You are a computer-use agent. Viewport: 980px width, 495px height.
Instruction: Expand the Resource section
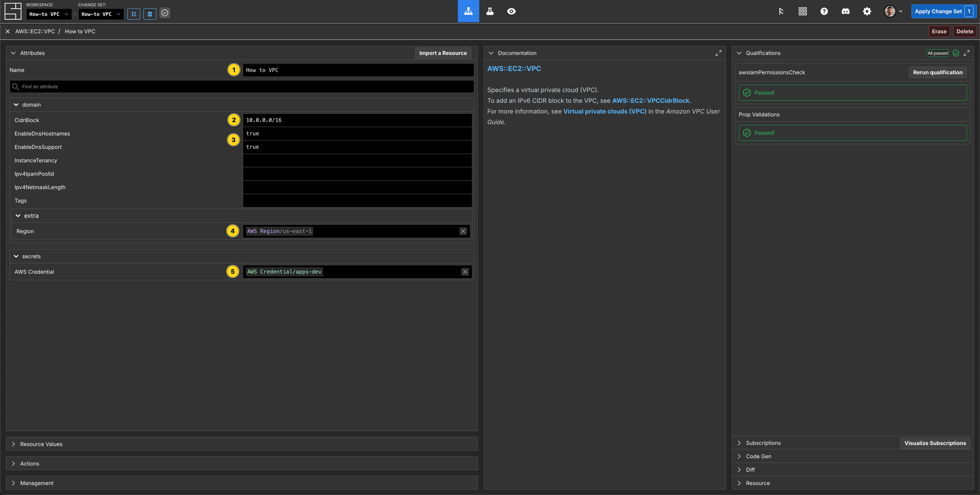tap(853, 483)
